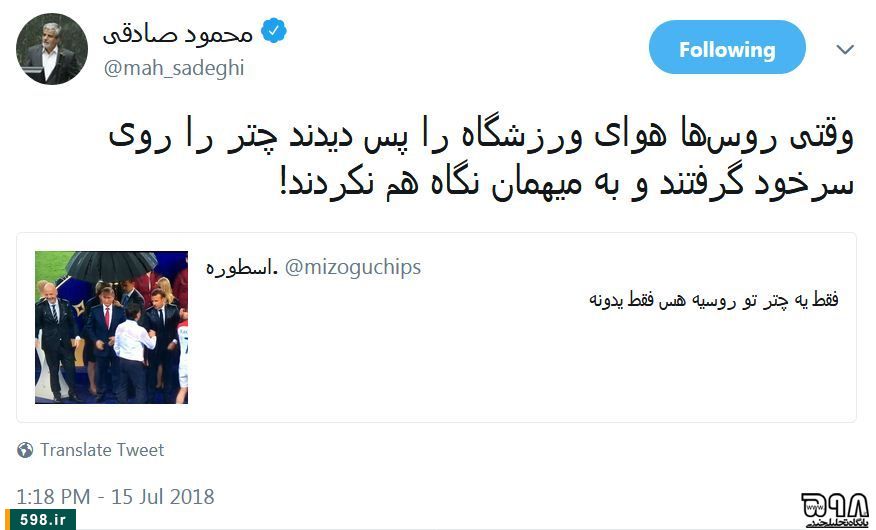Open the @mah_sadeghi handle link
876x530 pixels.
click(174, 68)
